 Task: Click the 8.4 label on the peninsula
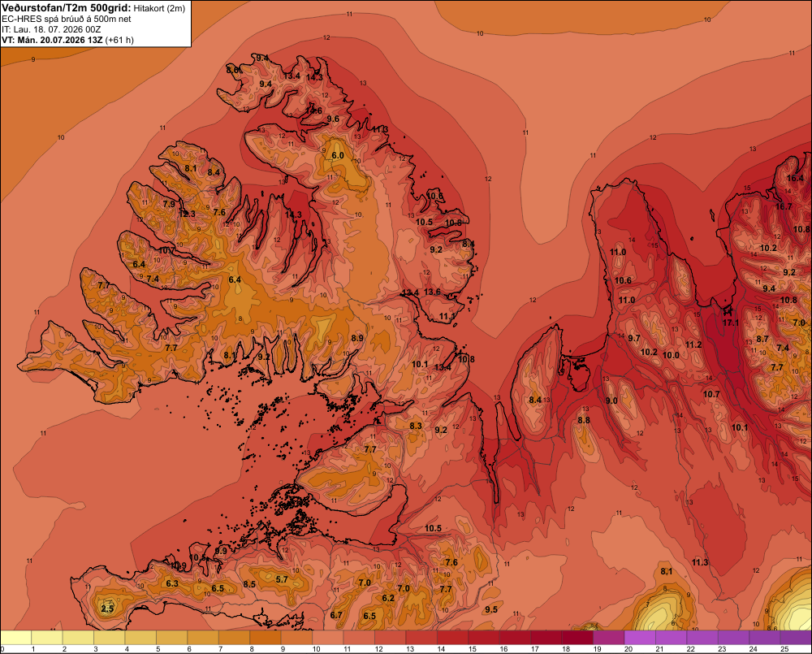(x=535, y=400)
